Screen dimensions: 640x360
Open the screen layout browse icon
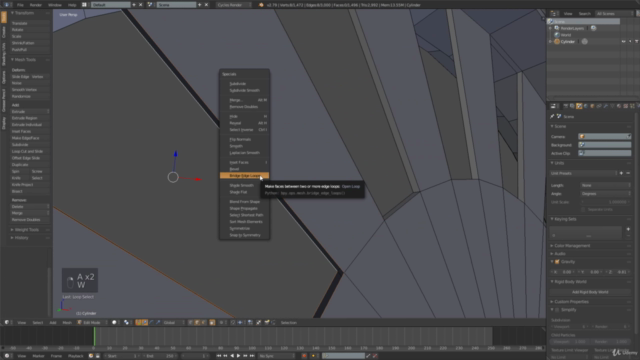(x=84, y=5)
